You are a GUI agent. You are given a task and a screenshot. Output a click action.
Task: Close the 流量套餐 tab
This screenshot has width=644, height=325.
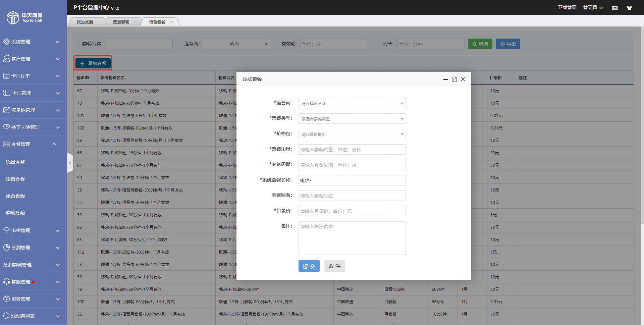(x=135, y=22)
